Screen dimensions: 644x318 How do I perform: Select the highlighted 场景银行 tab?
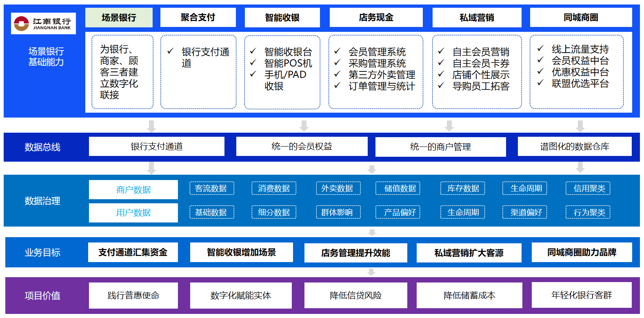point(119,18)
